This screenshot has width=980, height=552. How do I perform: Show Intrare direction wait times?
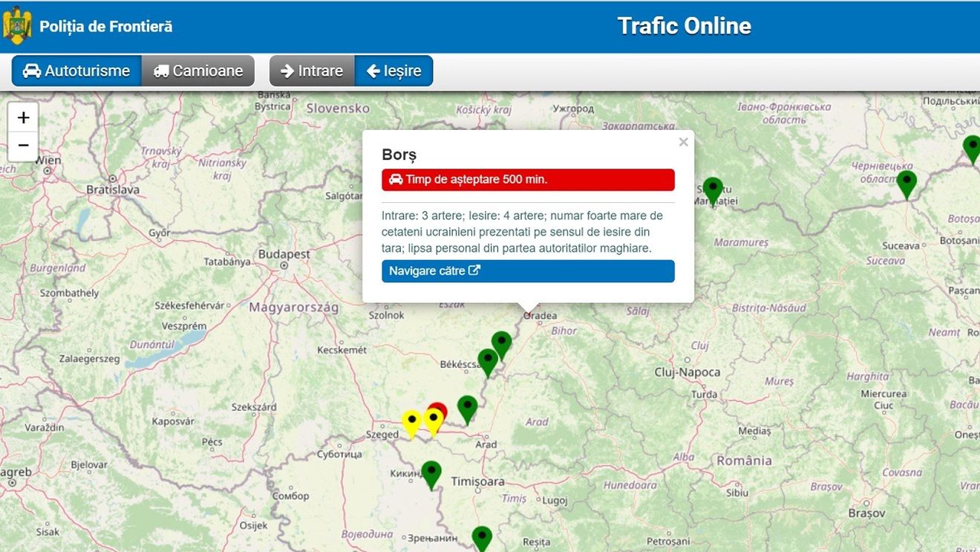[312, 71]
